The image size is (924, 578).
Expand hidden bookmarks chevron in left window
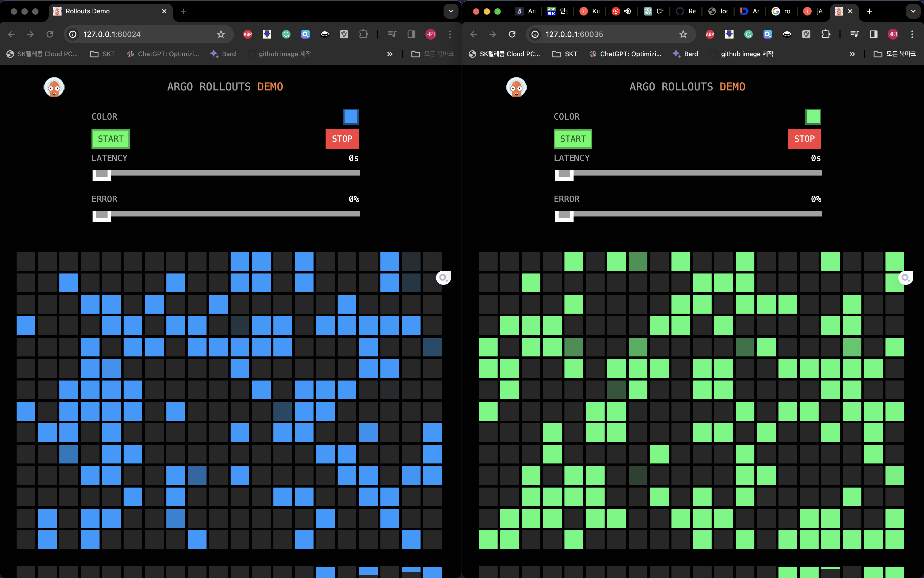(x=390, y=54)
